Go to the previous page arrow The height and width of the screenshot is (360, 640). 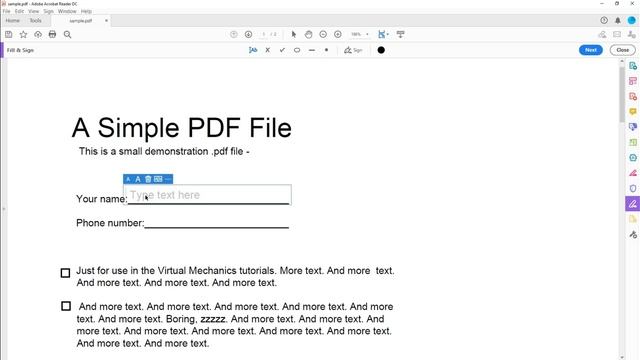(233, 34)
